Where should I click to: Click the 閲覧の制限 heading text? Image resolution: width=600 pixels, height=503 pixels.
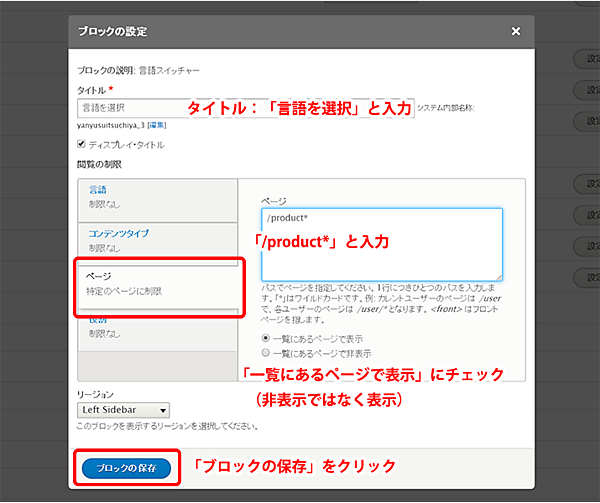[99, 164]
